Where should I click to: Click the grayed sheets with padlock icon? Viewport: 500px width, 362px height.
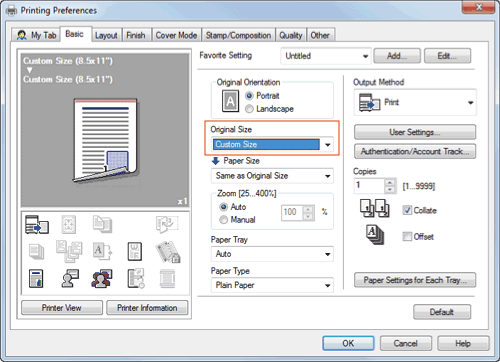(168, 252)
